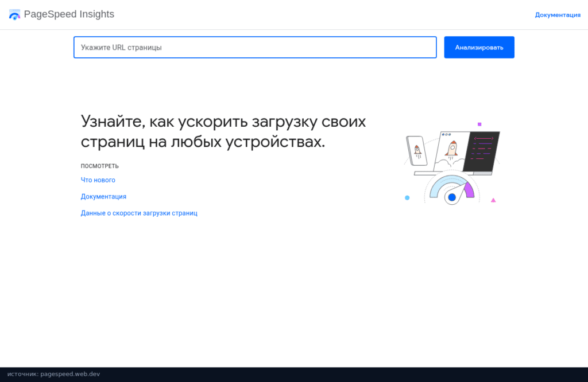The width and height of the screenshot is (588, 382).
Task: Open the Что нового link
Action: click(x=98, y=180)
